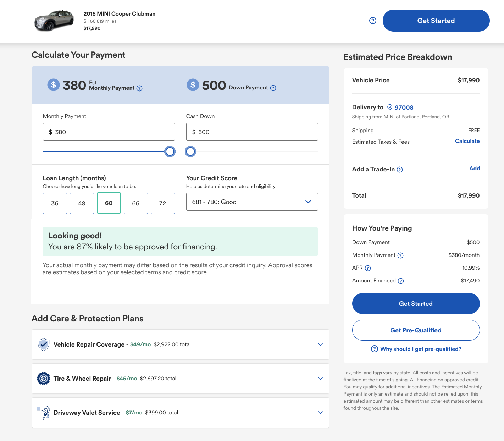This screenshot has height=441, width=504.
Task: Click question icon beside Why should I get pre-qualified
Action: click(x=374, y=349)
